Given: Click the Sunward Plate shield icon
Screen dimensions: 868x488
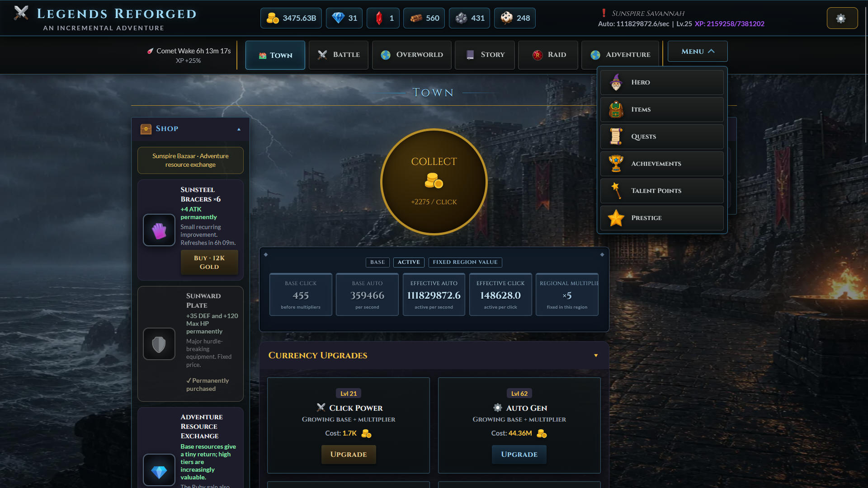Looking at the screenshot, I should coord(159,344).
